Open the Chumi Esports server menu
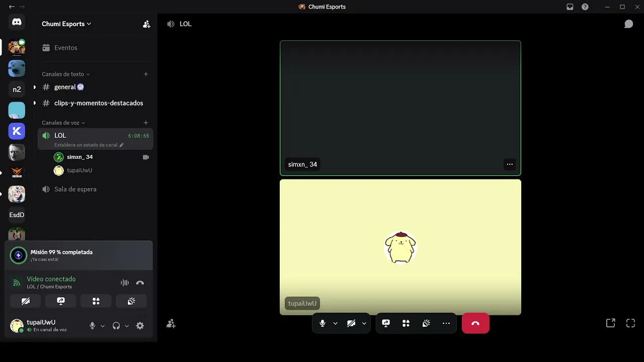This screenshot has width=644, height=362. click(x=66, y=24)
